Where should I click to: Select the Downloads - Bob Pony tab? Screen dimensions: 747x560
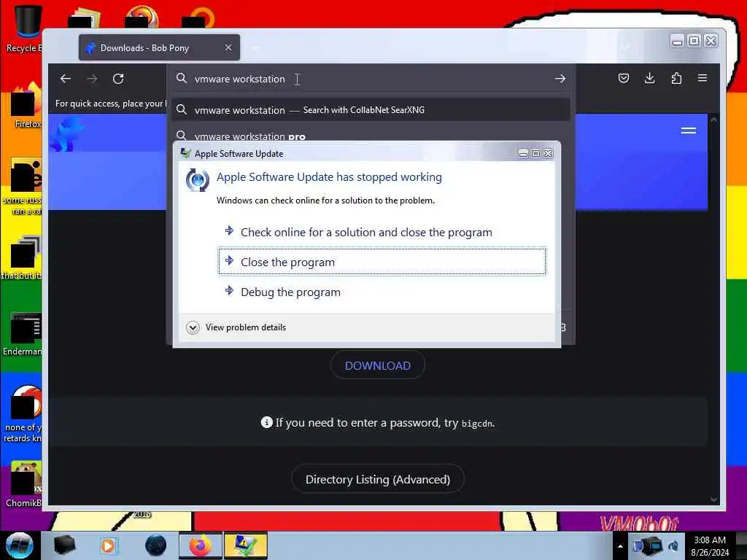tap(159, 47)
